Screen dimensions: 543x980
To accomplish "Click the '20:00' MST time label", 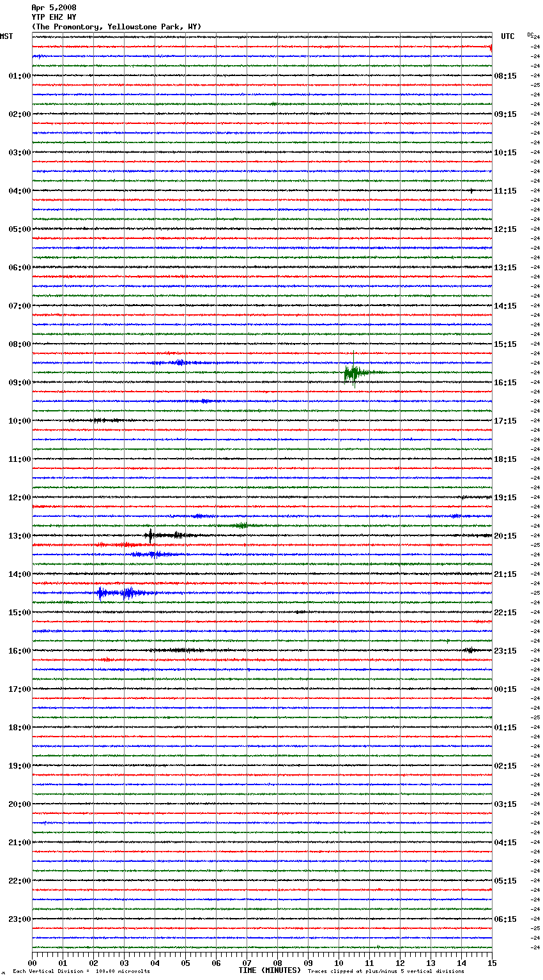I will pyautogui.click(x=20, y=804).
